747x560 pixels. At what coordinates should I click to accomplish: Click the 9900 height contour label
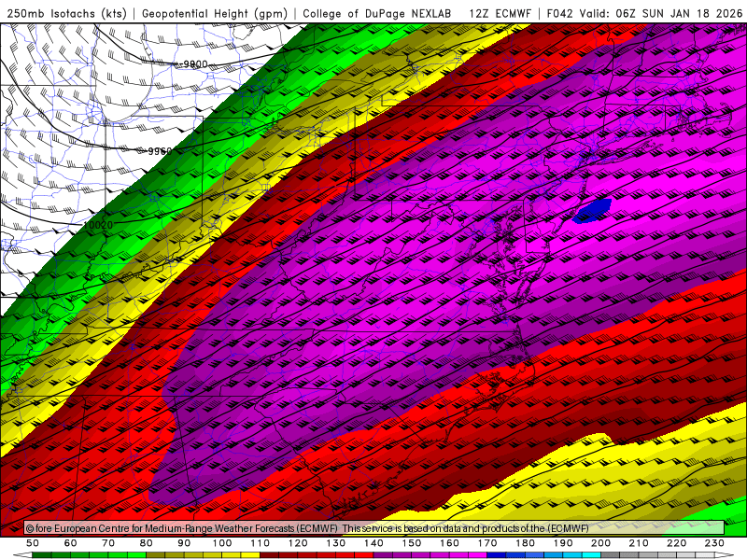195,63
